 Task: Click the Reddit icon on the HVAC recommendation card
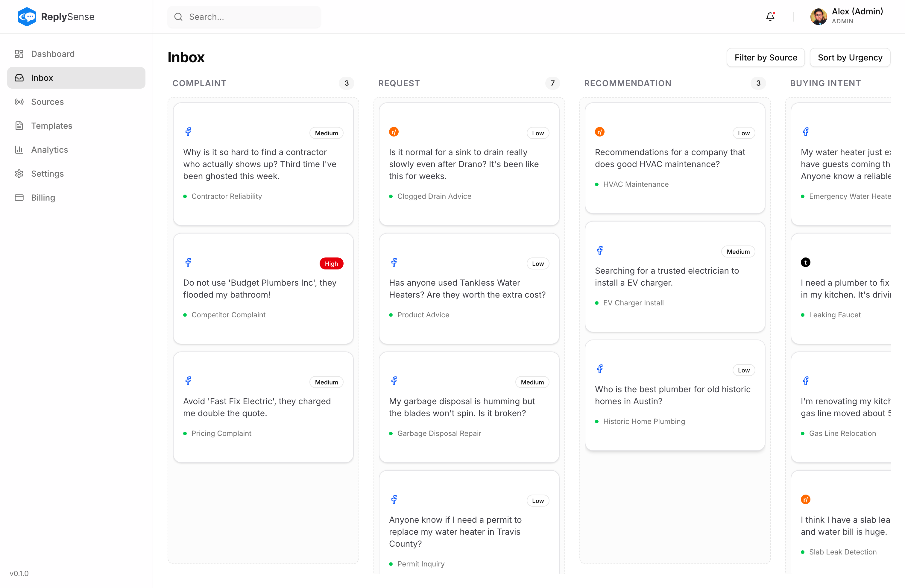[600, 132]
